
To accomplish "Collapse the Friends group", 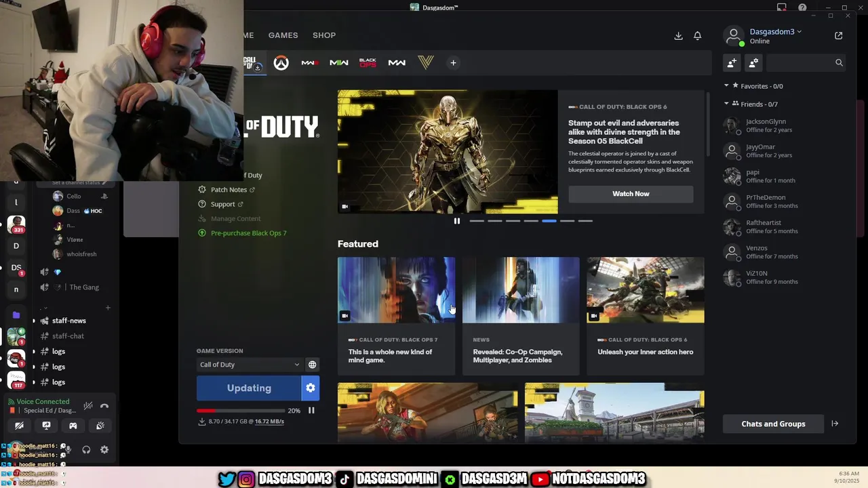I will pyautogui.click(x=726, y=104).
